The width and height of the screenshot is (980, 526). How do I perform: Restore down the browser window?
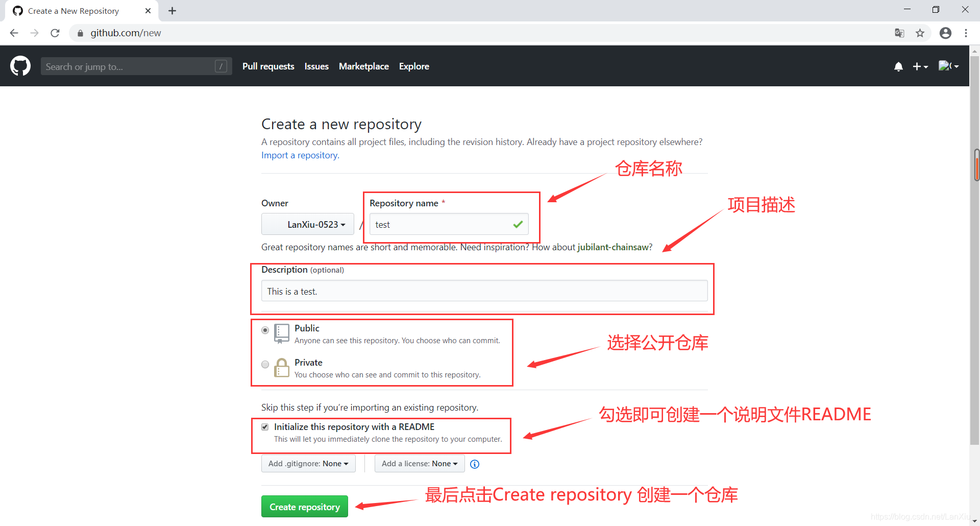click(936, 9)
